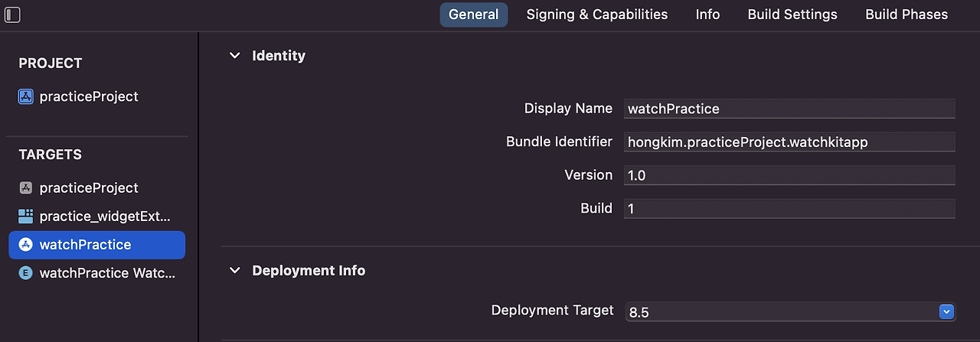Toggle the targets sidebar panel icon
980x342 pixels.
[12, 15]
